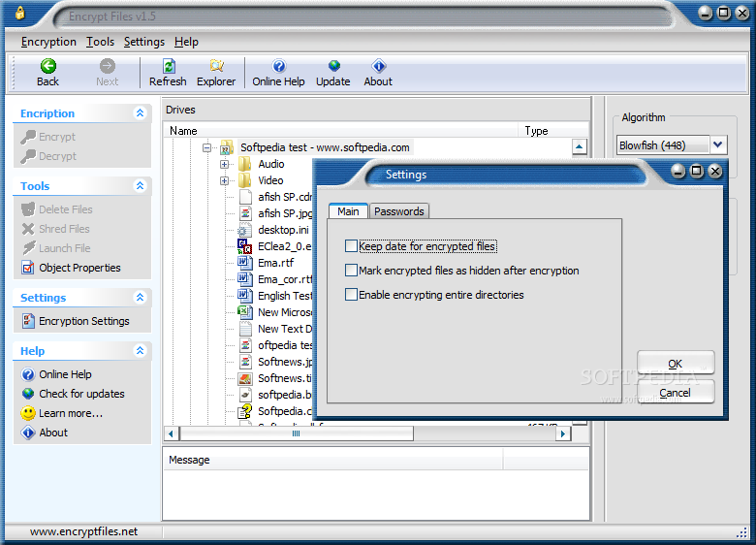756x545 pixels.
Task: Select the Ema.rtf document icon
Action: pyautogui.click(x=245, y=263)
